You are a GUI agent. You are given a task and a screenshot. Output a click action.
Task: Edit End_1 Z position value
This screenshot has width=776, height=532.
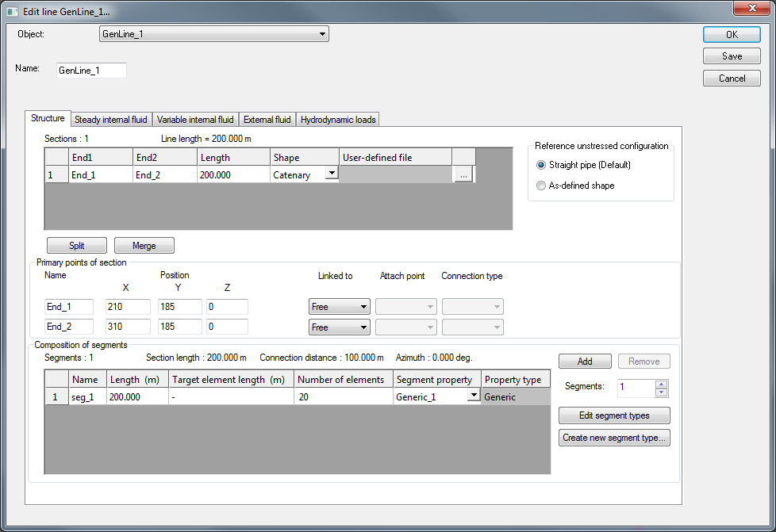[x=227, y=307]
